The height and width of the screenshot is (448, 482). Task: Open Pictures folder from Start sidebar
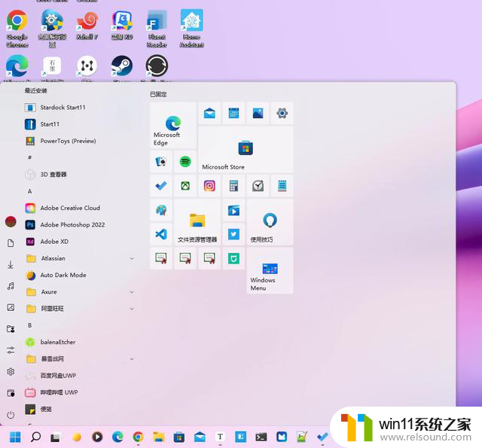tap(11, 307)
